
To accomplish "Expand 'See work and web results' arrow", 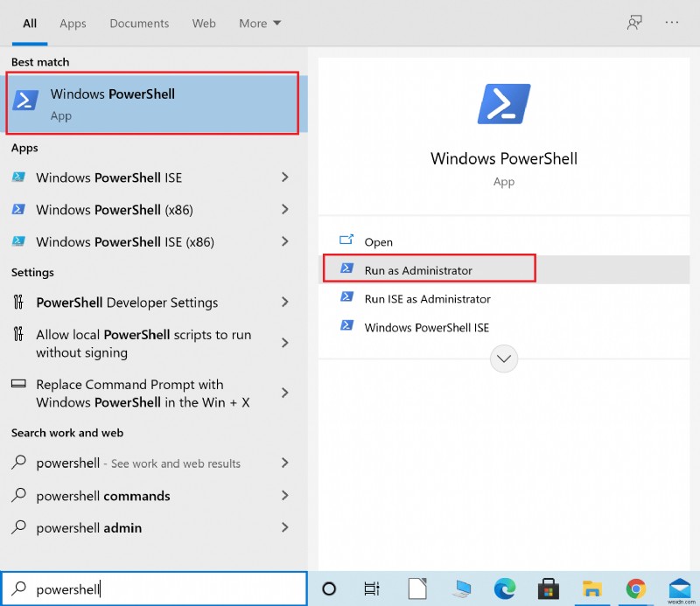I will (285, 463).
